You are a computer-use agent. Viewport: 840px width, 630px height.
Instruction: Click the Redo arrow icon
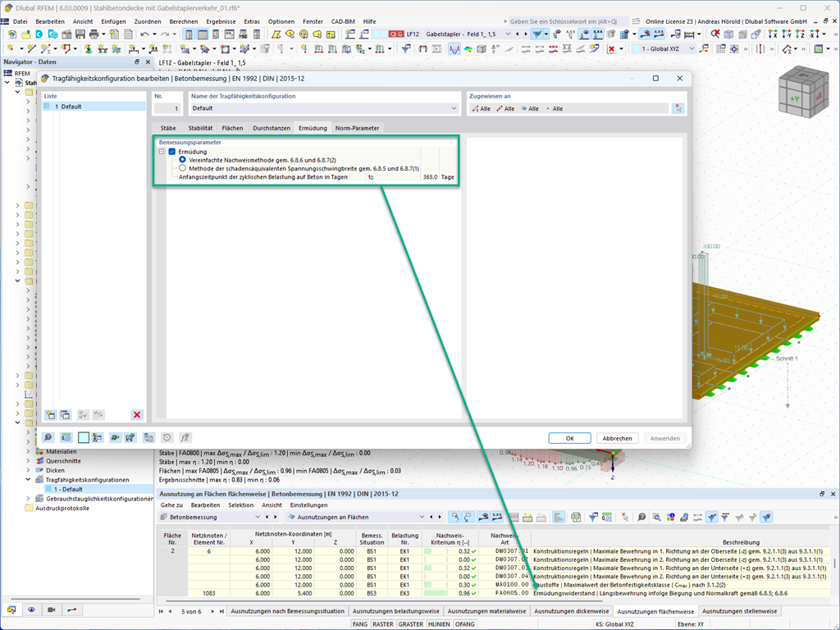164,34
